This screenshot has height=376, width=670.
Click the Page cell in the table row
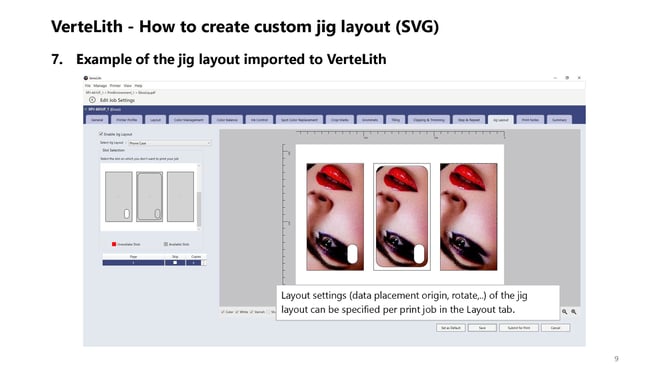(133, 263)
